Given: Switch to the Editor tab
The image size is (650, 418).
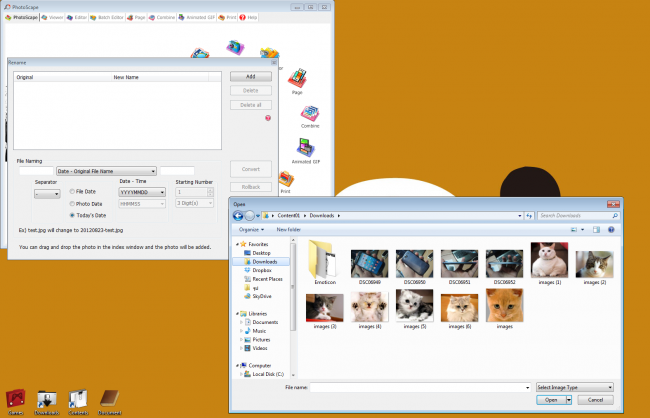Looking at the screenshot, I should pos(77,17).
